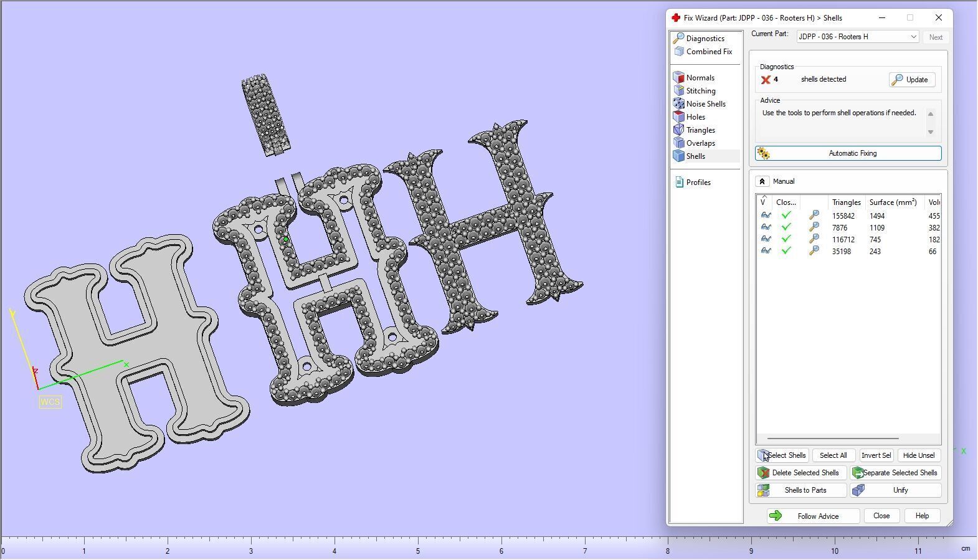Toggle visibility of the 155842-triangle shell
978x560 pixels.
pyautogui.click(x=766, y=216)
